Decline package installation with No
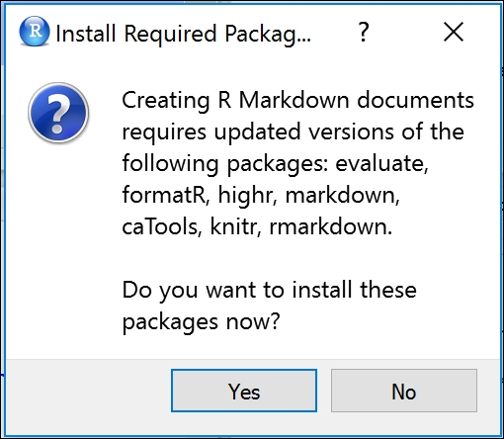Image resolution: width=504 pixels, height=439 pixels. pos(404,391)
